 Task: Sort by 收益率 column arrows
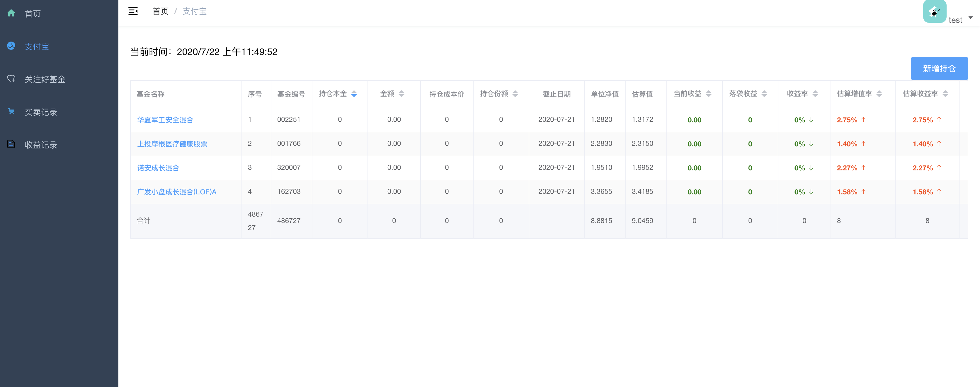click(x=815, y=94)
